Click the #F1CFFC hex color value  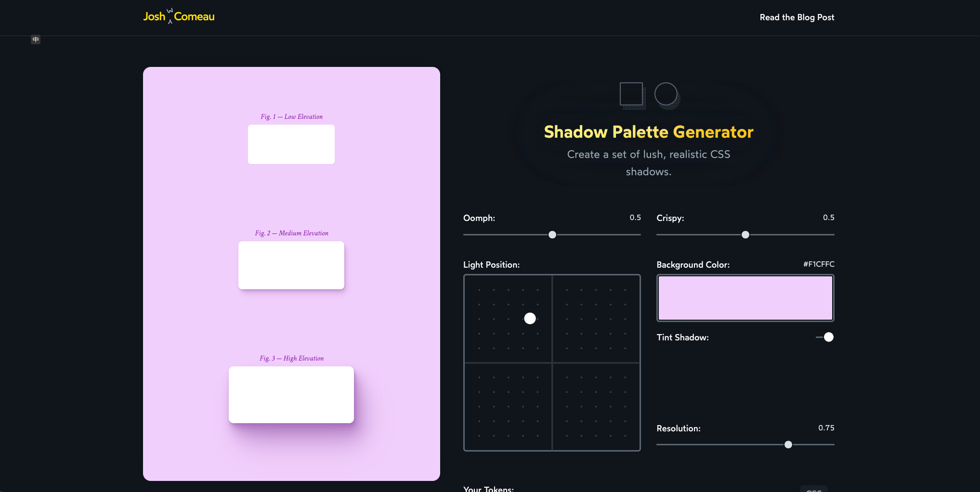[x=819, y=264]
